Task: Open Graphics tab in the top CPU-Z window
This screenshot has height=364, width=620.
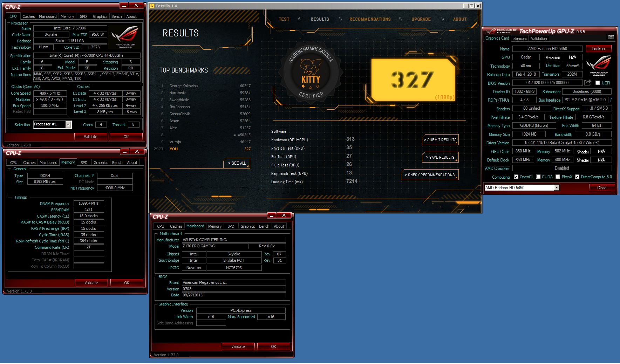Action: (x=100, y=16)
